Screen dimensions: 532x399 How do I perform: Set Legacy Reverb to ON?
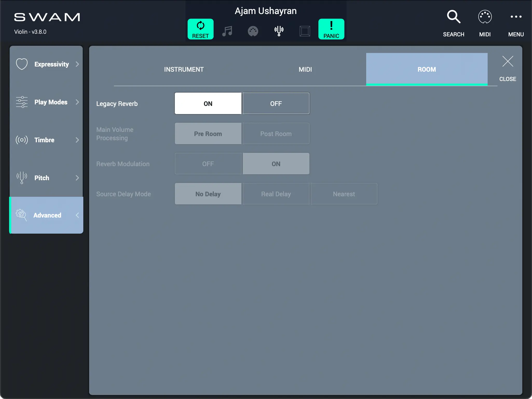(x=208, y=104)
